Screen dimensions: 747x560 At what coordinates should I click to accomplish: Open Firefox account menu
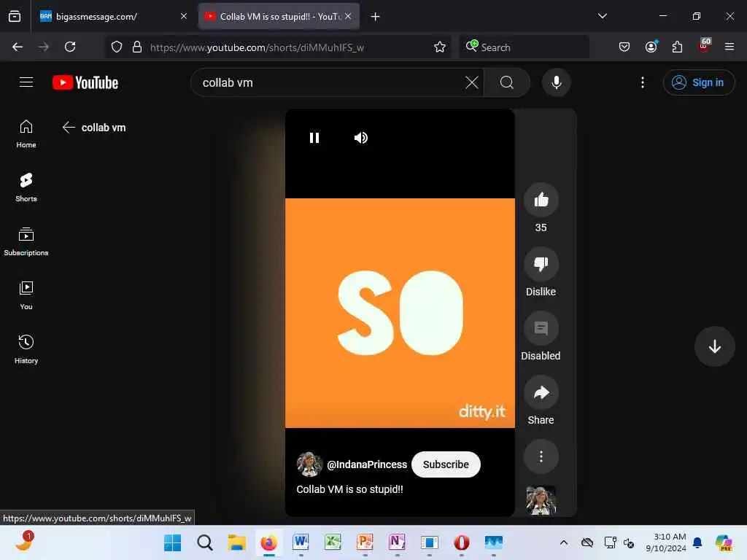[651, 47]
